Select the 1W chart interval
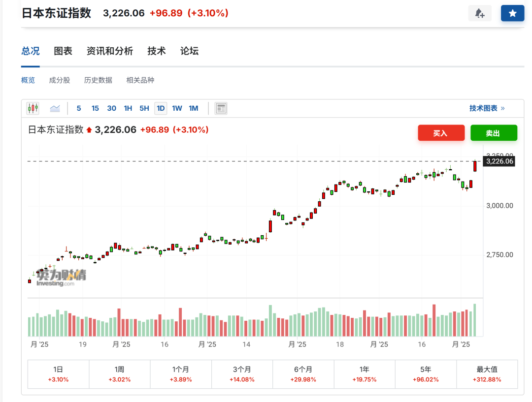This screenshot has width=532, height=402. (177, 108)
